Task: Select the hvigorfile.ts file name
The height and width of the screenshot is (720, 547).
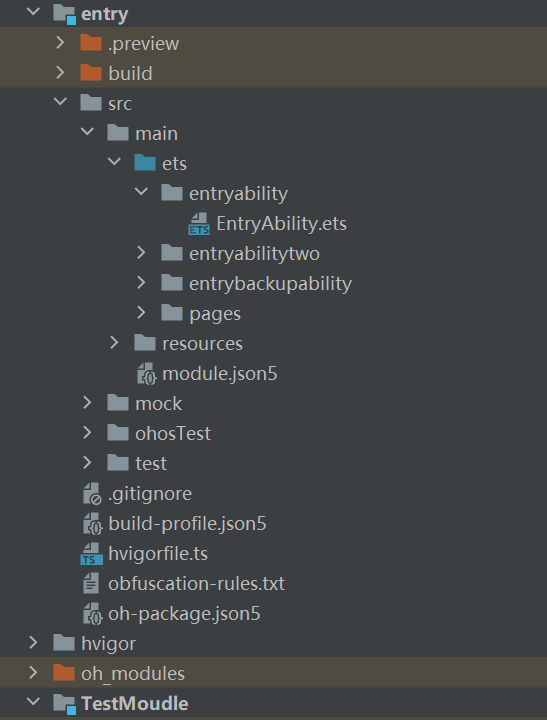Action: 158,554
